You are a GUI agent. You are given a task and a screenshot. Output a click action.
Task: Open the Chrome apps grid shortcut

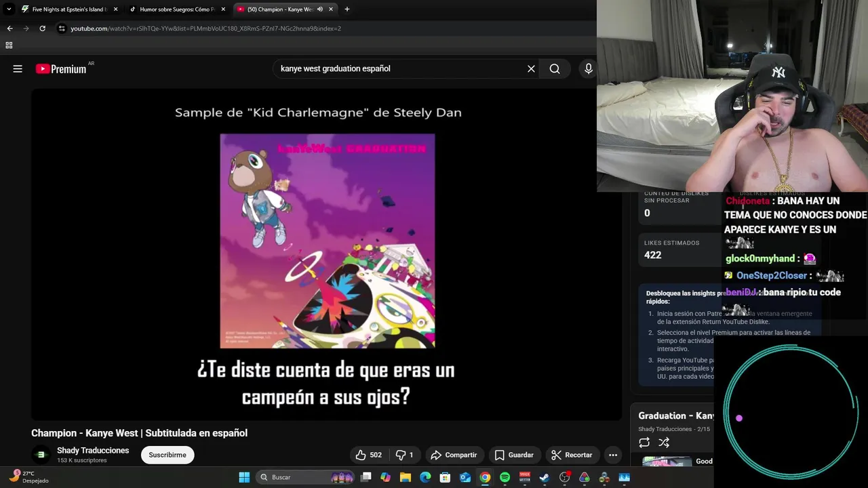click(x=9, y=45)
